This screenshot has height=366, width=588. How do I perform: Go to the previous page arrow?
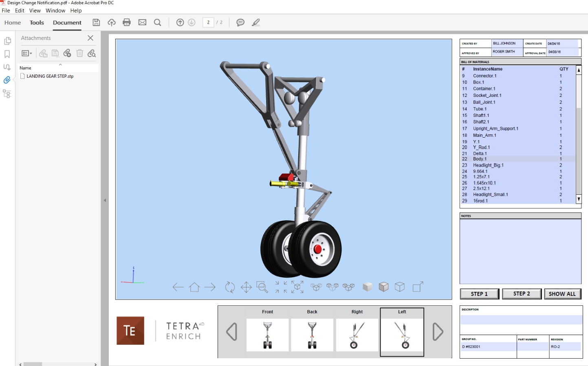(180, 22)
